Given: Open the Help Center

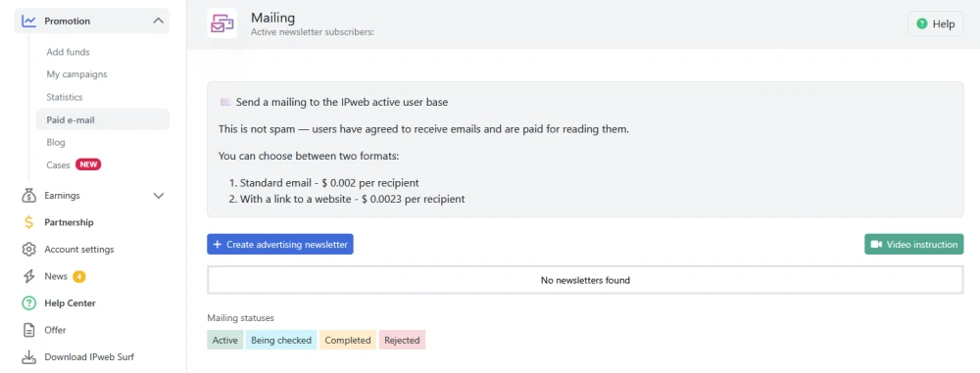Looking at the screenshot, I should point(70,303).
